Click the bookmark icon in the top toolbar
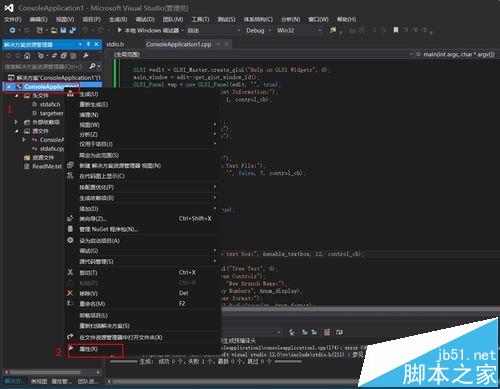The height and width of the screenshot is (389, 500). (x=395, y=30)
